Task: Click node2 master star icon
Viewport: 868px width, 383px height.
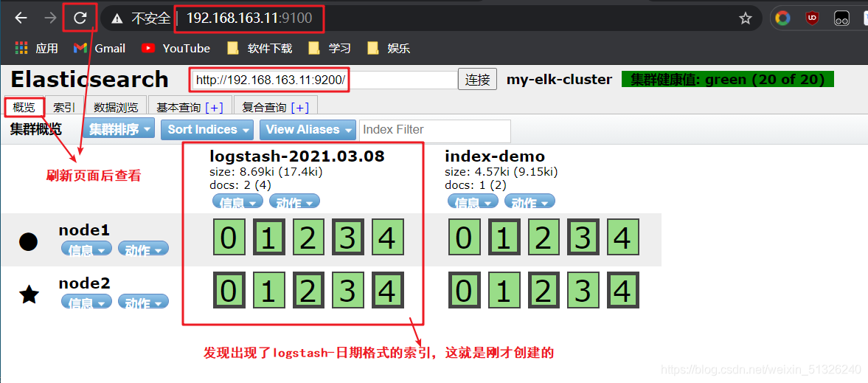Action: 28,294
